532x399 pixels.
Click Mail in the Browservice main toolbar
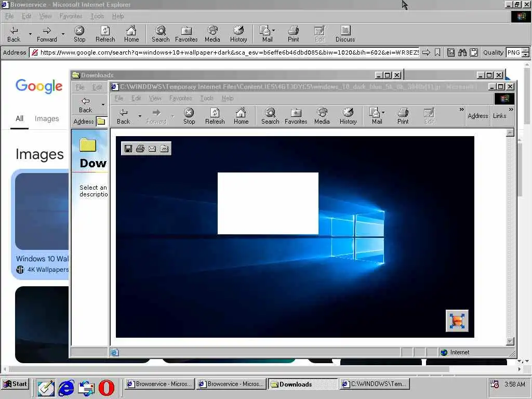click(267, 34)
